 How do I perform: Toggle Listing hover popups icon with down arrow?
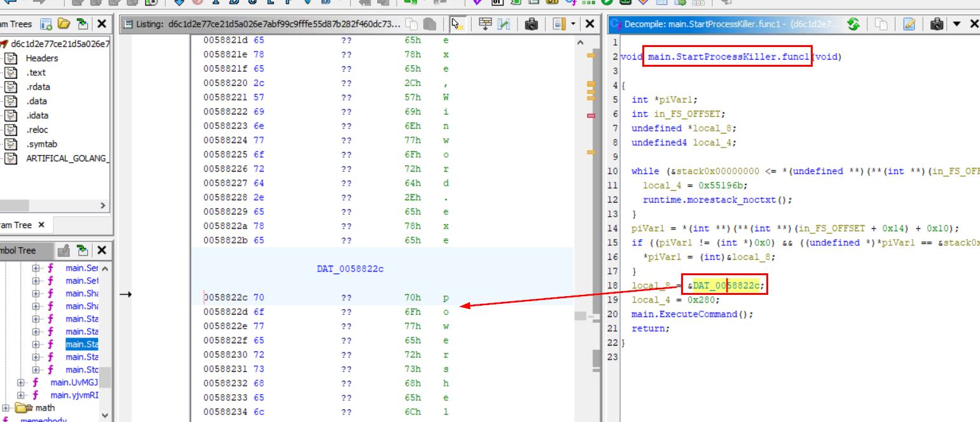pos(485,24)
